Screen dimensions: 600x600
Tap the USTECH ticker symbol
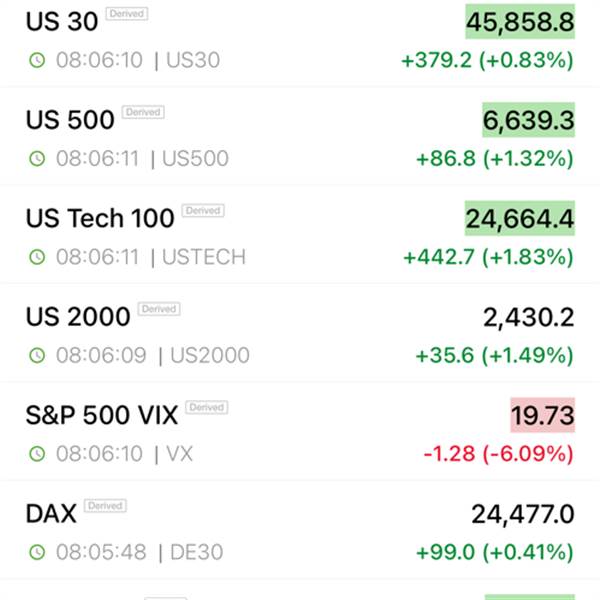point(204,257)
